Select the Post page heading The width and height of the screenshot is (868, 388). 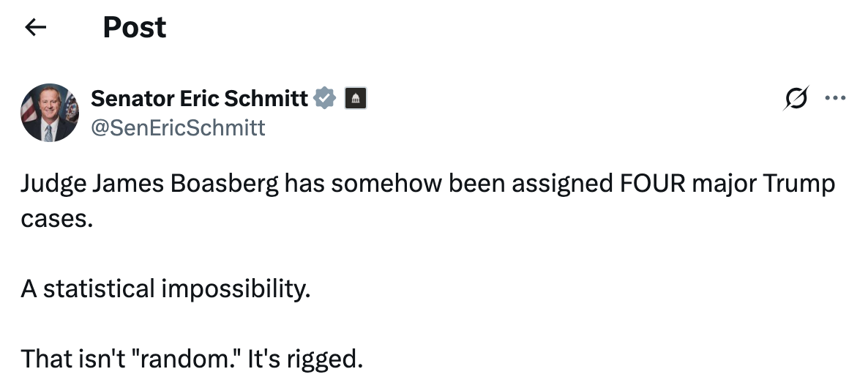click(135, 27)
